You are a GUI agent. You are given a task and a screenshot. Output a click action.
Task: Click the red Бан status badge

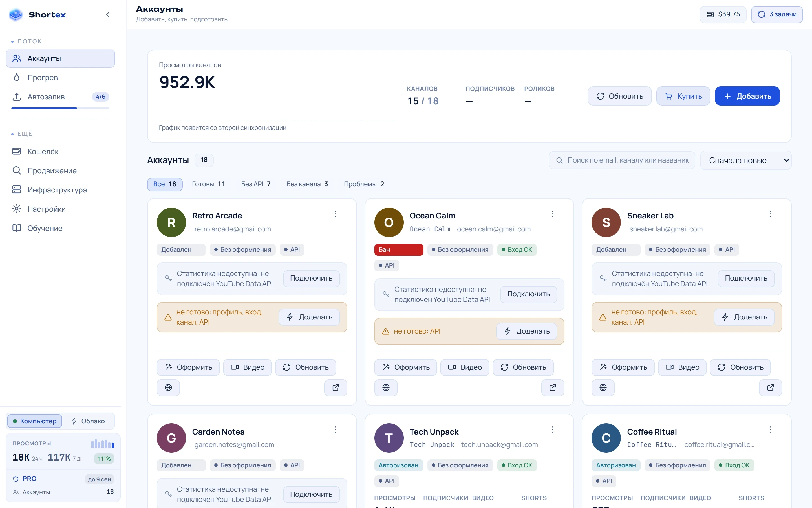[399, 250]
